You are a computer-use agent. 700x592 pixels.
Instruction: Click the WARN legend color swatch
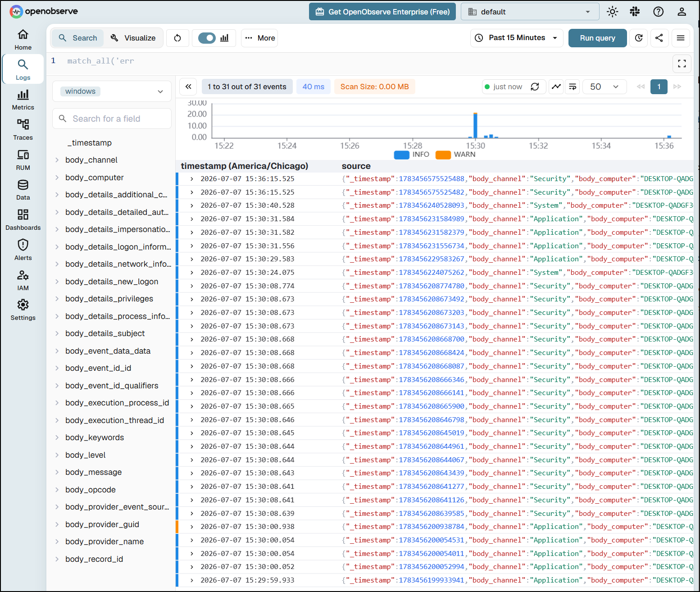[443, 155]
